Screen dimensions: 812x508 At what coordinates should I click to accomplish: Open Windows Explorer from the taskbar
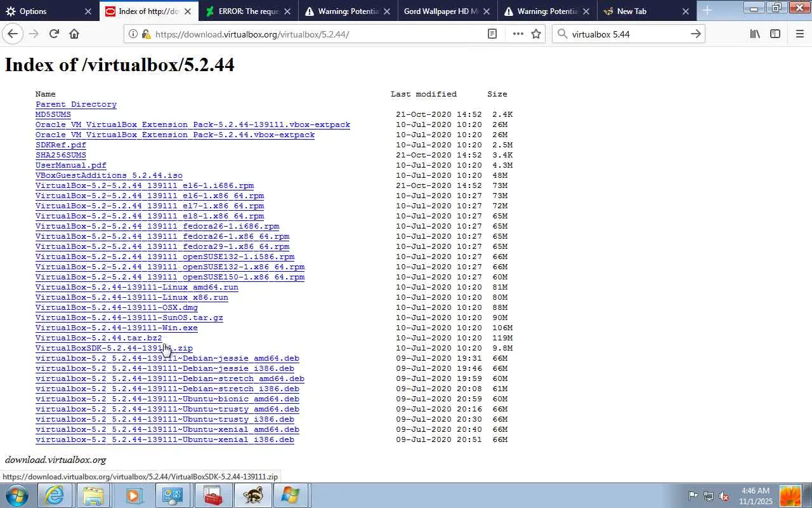(x=94, y=495)
